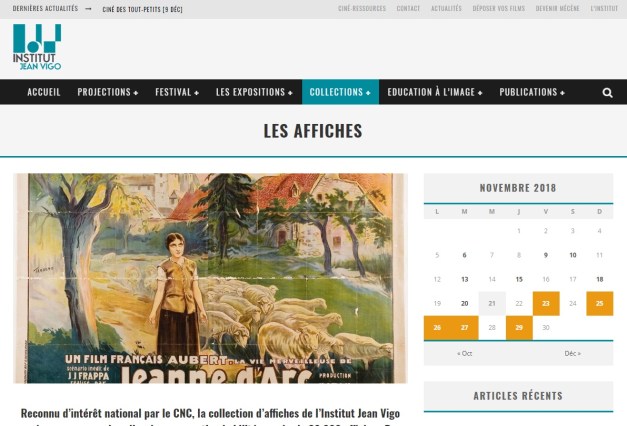Open the Jeanne d'Arc poster image
Image resolution: width=627 pixels, height=426 pixels.
pos(210,278)
